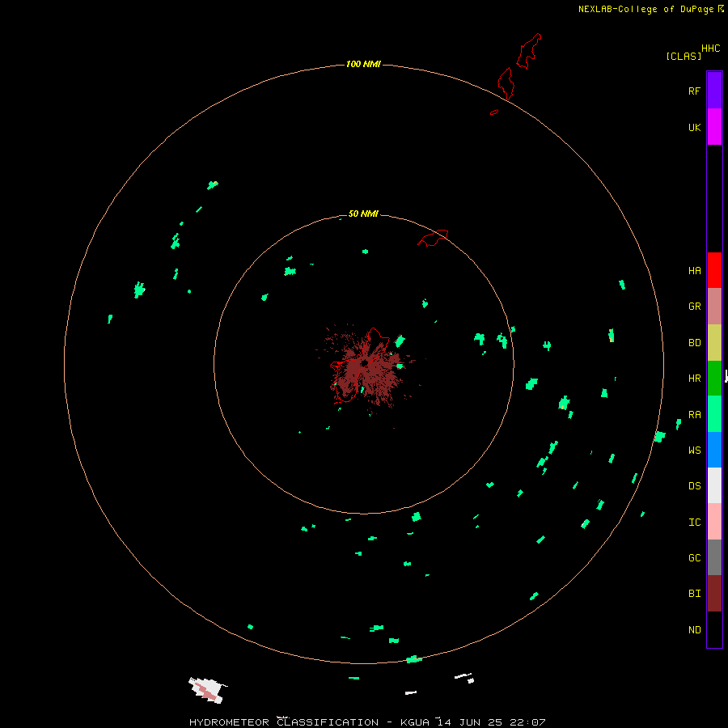728x728 pixels.
Task: Click the white dry snow echo with pink streak
Action: pyautogui.click(x=208, y=690)
